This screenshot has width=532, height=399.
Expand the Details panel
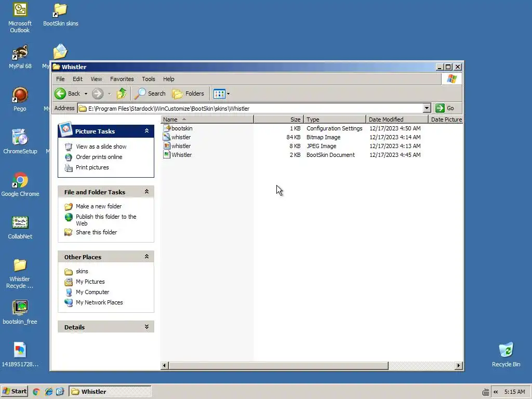tap(147, 327)
